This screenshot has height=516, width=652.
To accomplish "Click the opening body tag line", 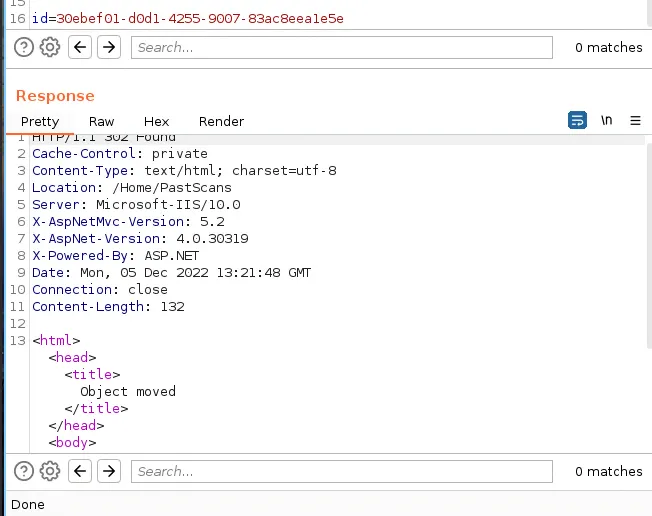I will 72,442.
